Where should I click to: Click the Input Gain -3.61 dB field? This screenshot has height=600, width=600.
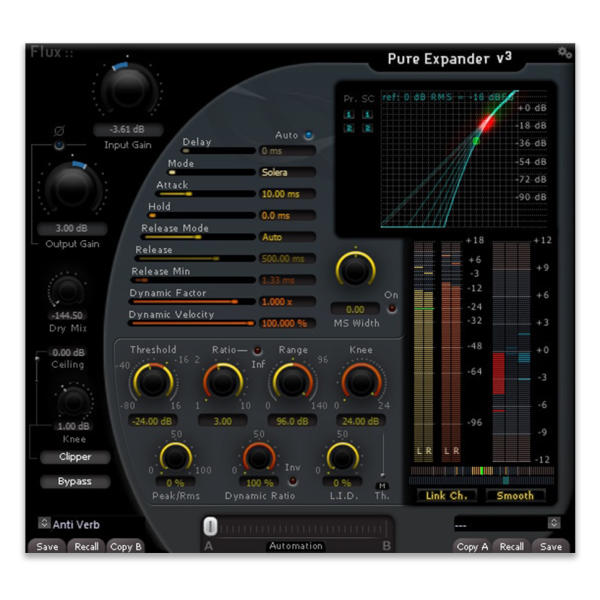(x=128, y=129)
